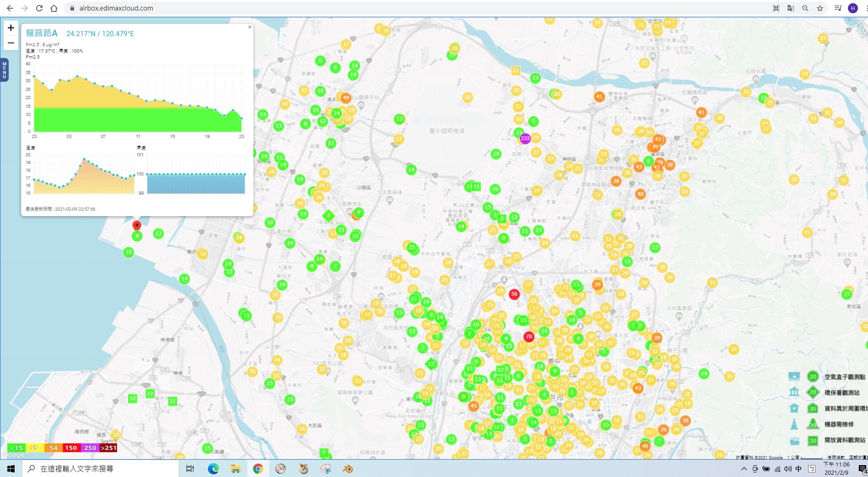Open the Windows Start menu
Screen dimensions: 868x477
[x=11, y=468]
